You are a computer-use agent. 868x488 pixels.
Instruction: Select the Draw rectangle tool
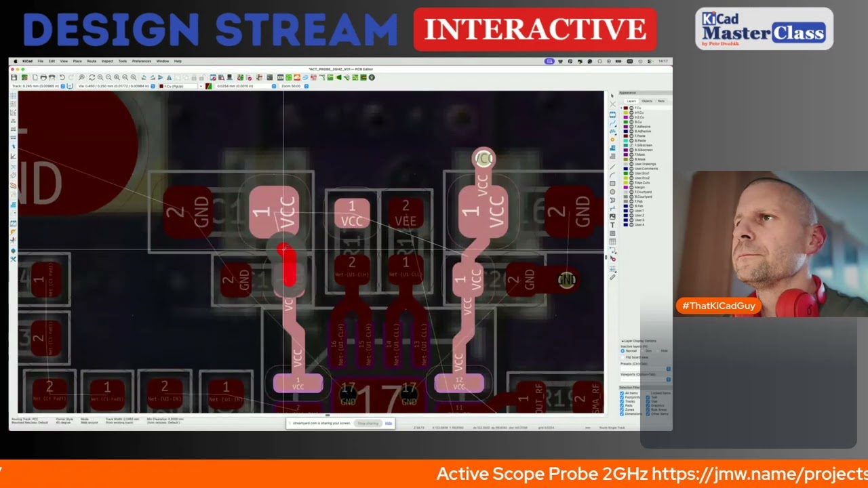612,184
